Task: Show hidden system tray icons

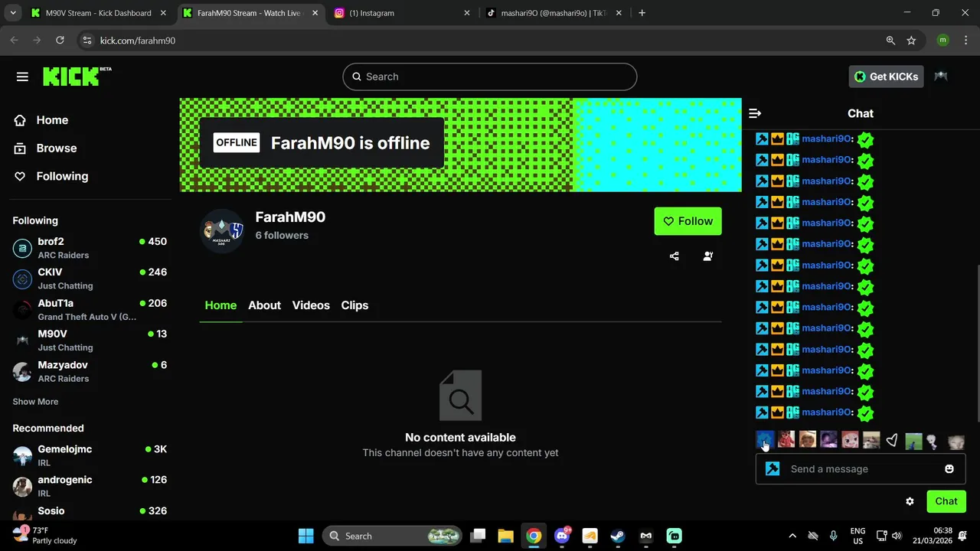Action: point(792,536)
